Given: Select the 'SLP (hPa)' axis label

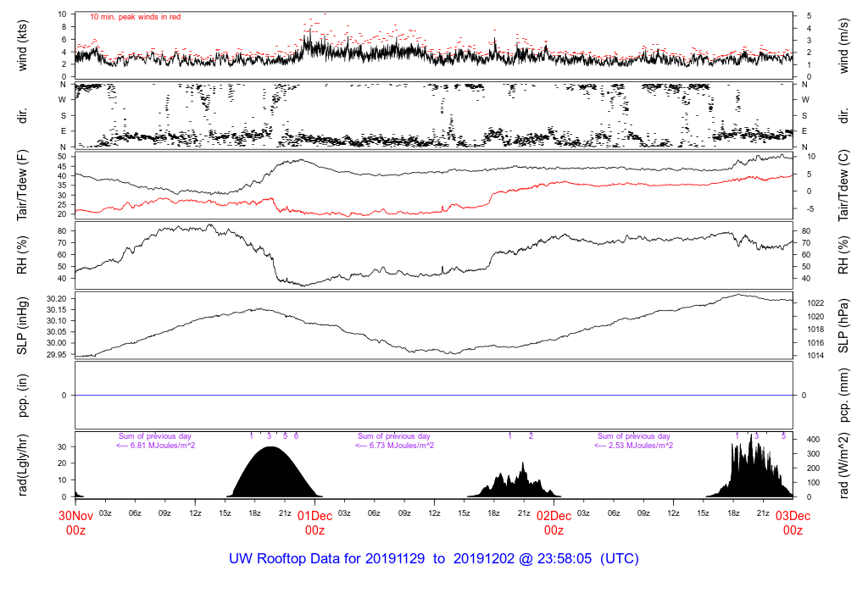Looking at the screenshot, I should coord(843,325).
